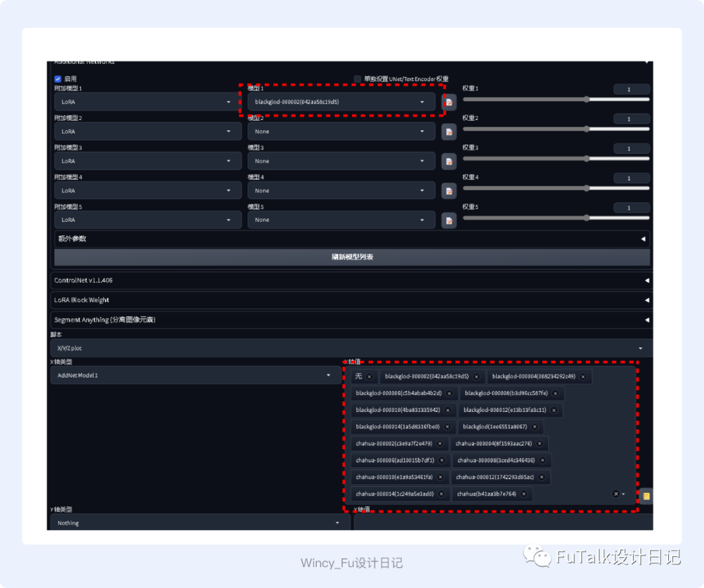Open the 附加模型 4 LoRA dropdown
The width and height of the screenshot is (704, 588).
tap(148, 191)
